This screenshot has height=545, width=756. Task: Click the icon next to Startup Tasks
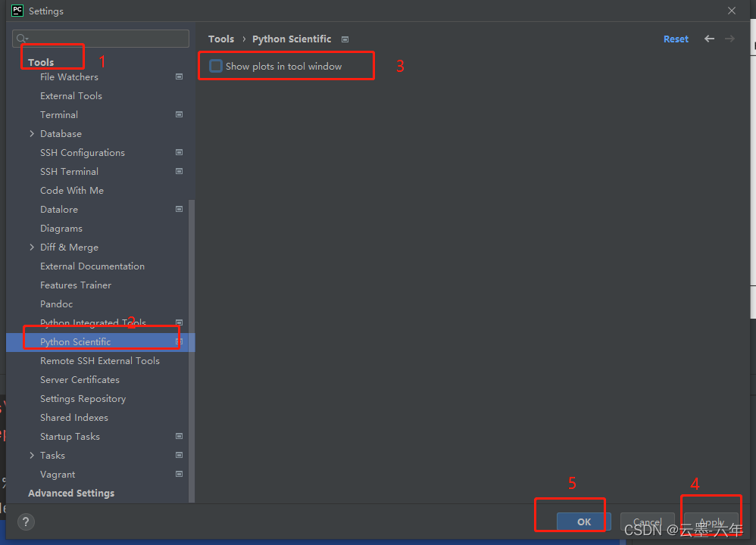coord(179,436)
